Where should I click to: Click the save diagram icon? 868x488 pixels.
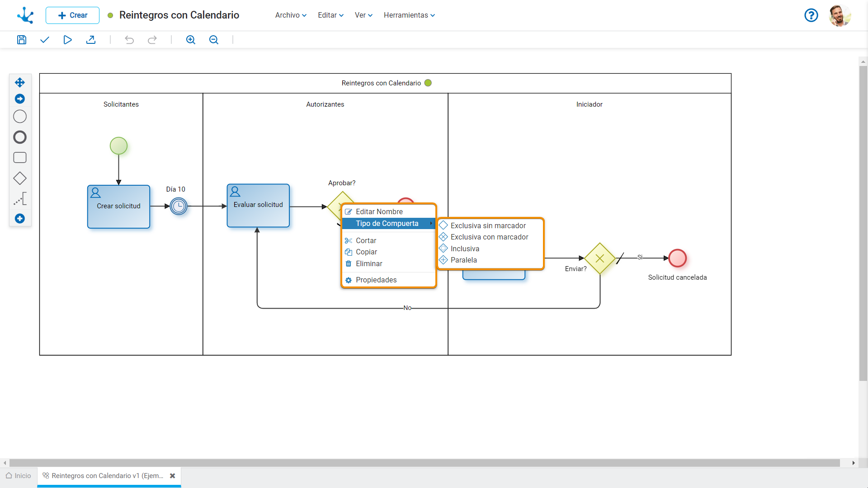coord(21,40)
